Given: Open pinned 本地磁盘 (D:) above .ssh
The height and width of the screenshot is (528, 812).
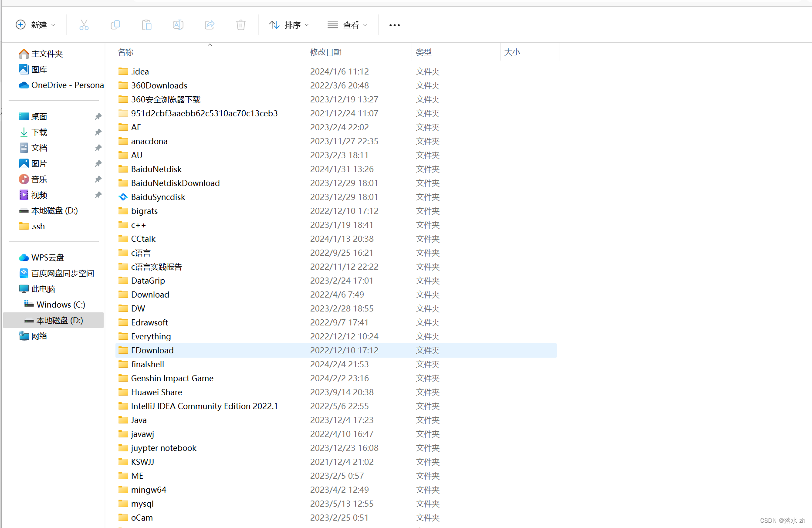Looking at the screenshot, I should (48, 210).
